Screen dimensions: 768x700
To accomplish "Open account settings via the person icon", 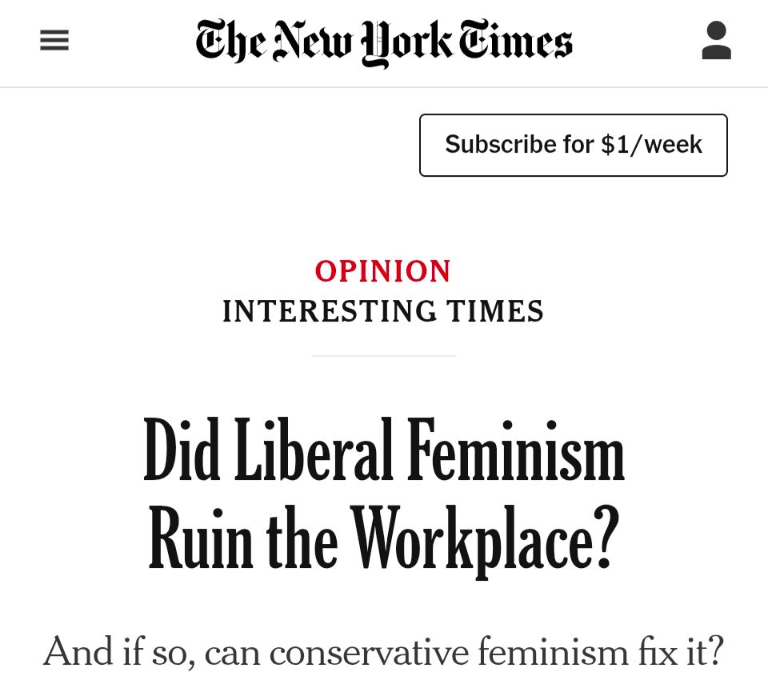I will [x=716, y=42].
